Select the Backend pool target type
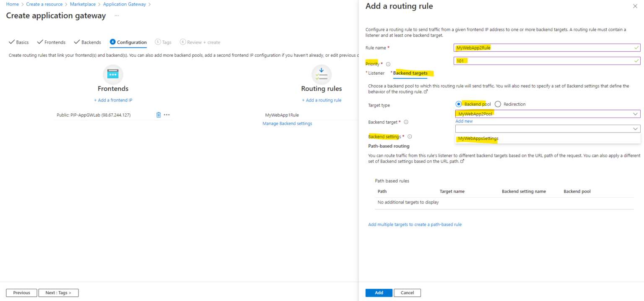 tap(459, 104)
